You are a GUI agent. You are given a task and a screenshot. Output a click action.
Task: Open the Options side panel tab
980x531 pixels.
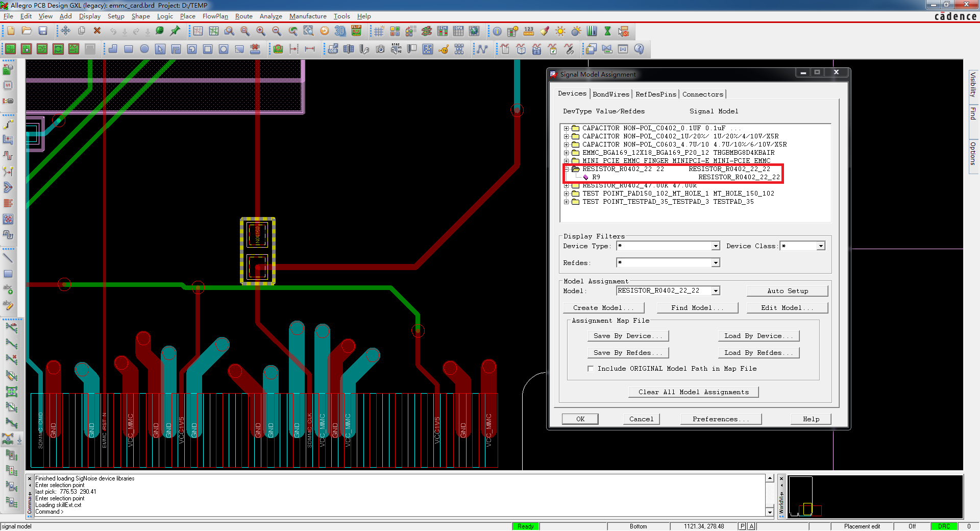(x=973, y=154)
